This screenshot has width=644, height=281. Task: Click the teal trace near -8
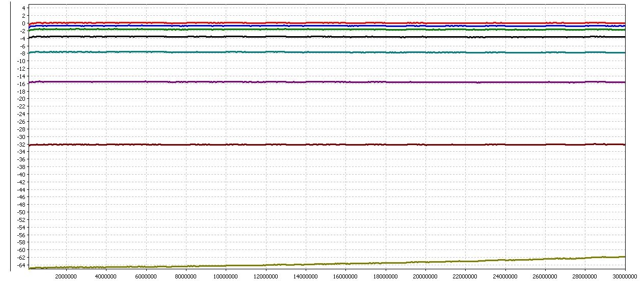(326, 52)
